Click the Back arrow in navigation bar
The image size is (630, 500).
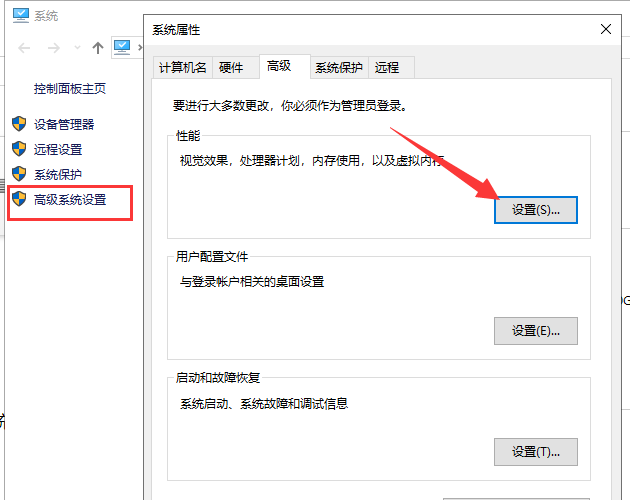[x=24, y=47]
